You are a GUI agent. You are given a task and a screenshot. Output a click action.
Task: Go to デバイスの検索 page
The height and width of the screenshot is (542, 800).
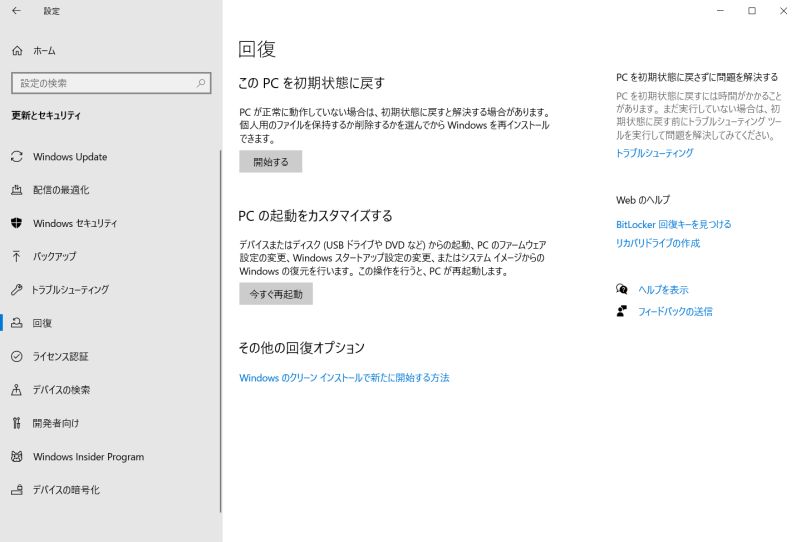point(110,390)
